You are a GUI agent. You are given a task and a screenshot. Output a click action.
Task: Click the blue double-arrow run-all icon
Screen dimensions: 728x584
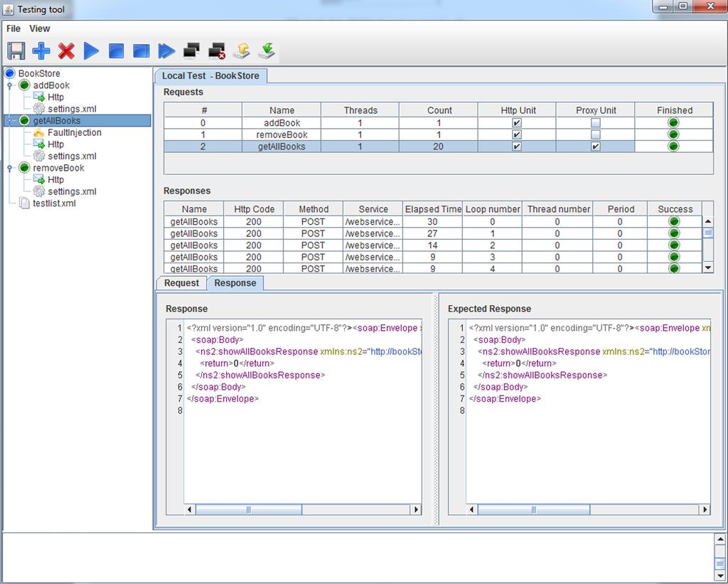166,51
